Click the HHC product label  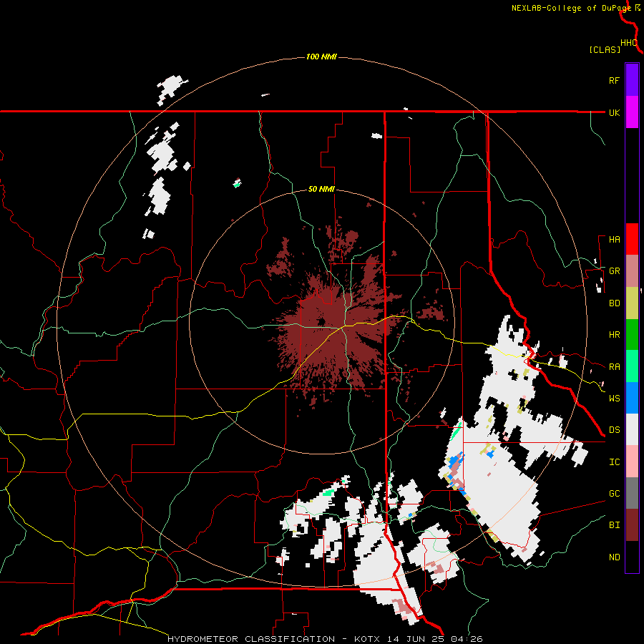[629, 43]
